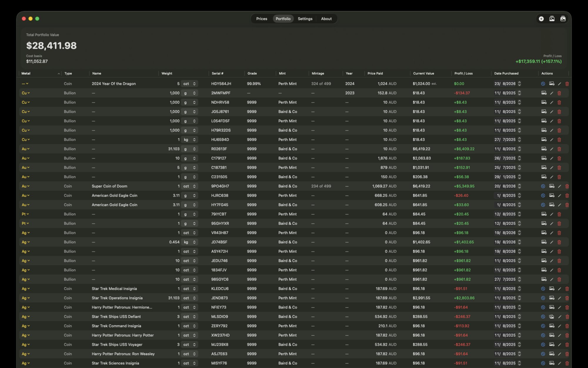Adjust date stepper for serial C231505 row
Screen dimensions: 588x368
519,177
